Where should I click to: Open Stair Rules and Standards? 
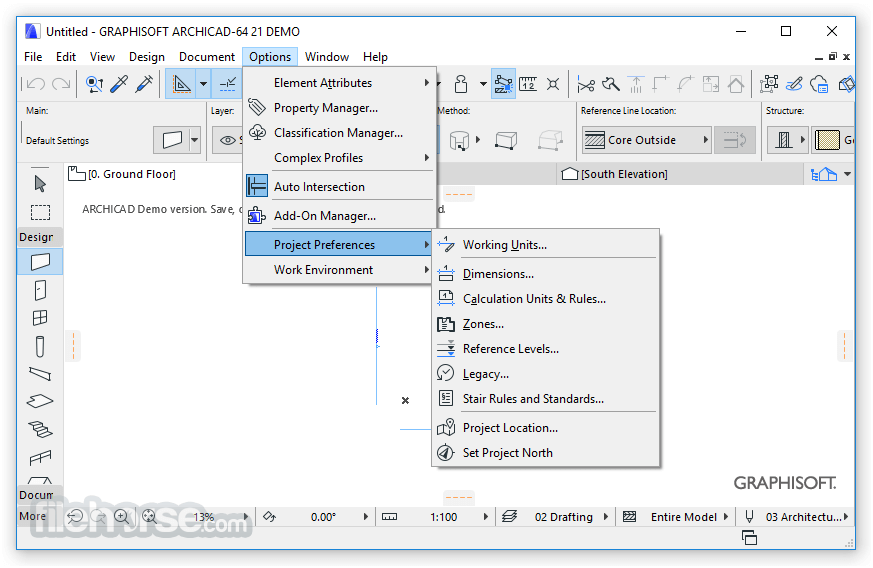click(546, 399)
